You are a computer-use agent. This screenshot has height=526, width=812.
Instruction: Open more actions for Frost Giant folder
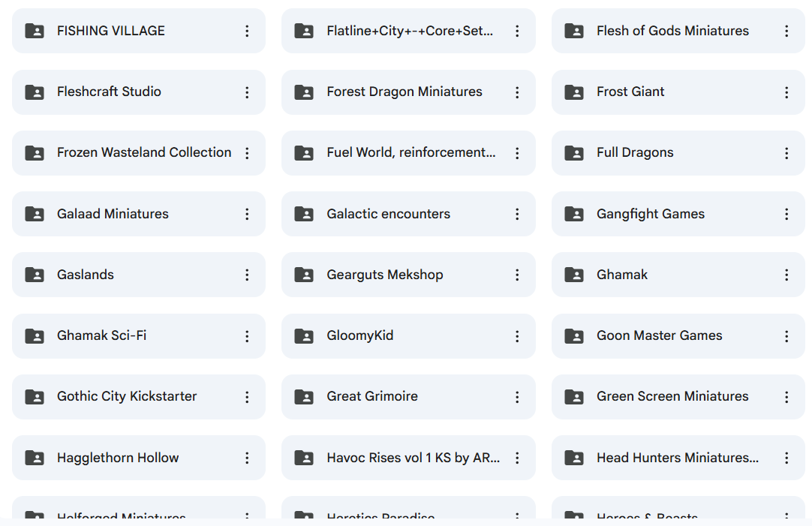786,92
